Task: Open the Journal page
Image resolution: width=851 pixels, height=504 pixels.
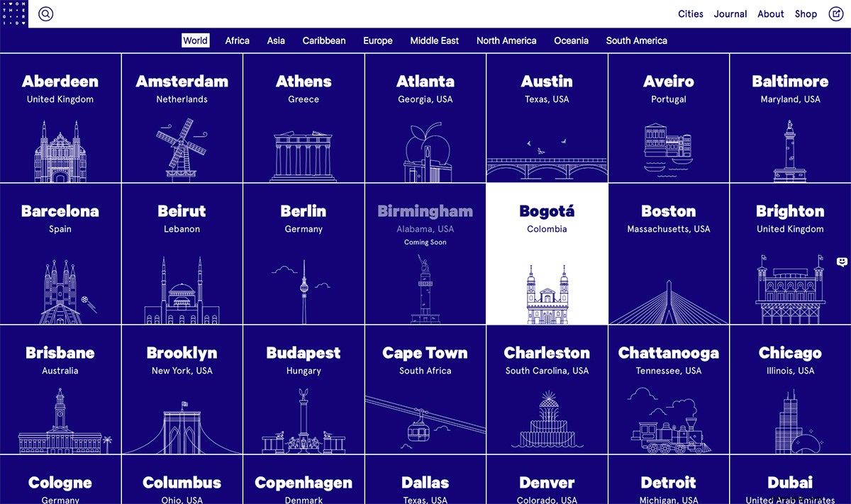Action: (730, 13)
